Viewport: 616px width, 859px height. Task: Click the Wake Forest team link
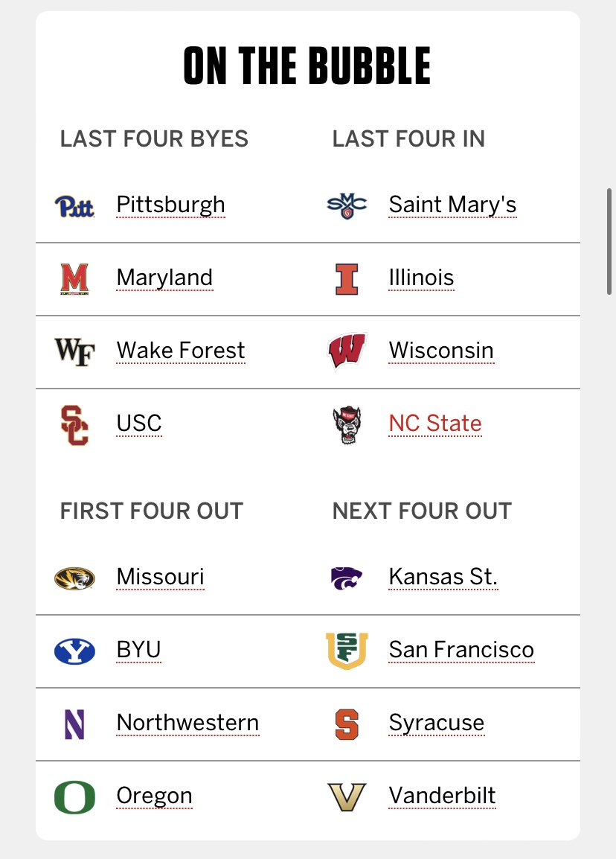click(x=181, y=351)
